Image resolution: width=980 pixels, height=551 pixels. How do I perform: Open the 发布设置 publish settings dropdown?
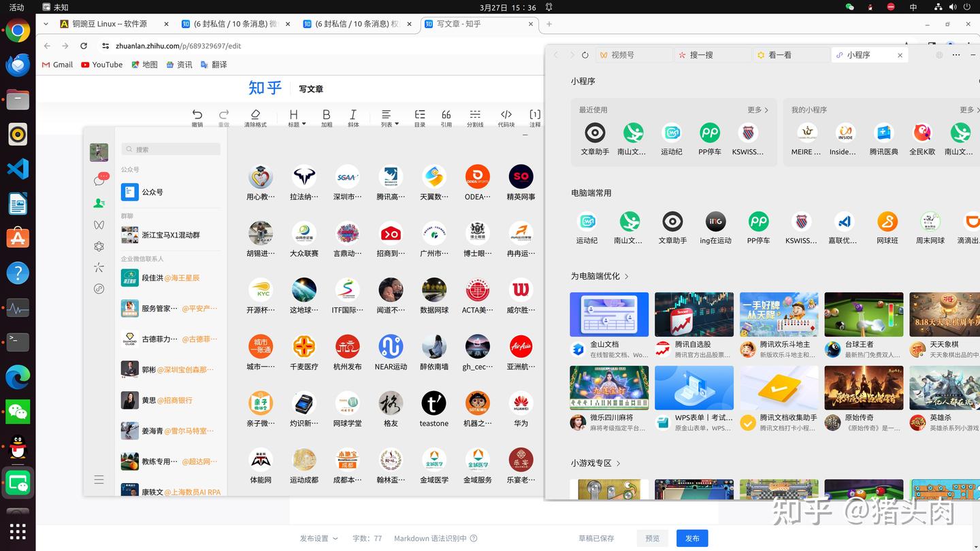pos(317,537)
